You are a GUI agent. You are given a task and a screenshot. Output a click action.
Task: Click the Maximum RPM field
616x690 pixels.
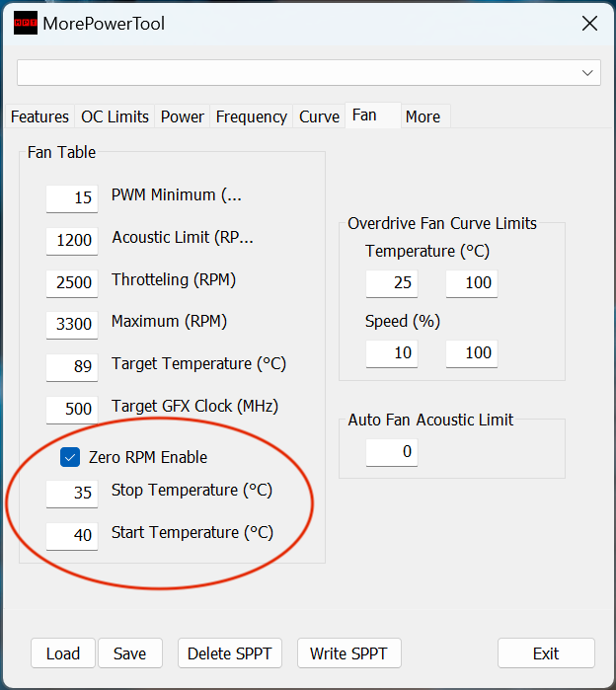(72, 325)
